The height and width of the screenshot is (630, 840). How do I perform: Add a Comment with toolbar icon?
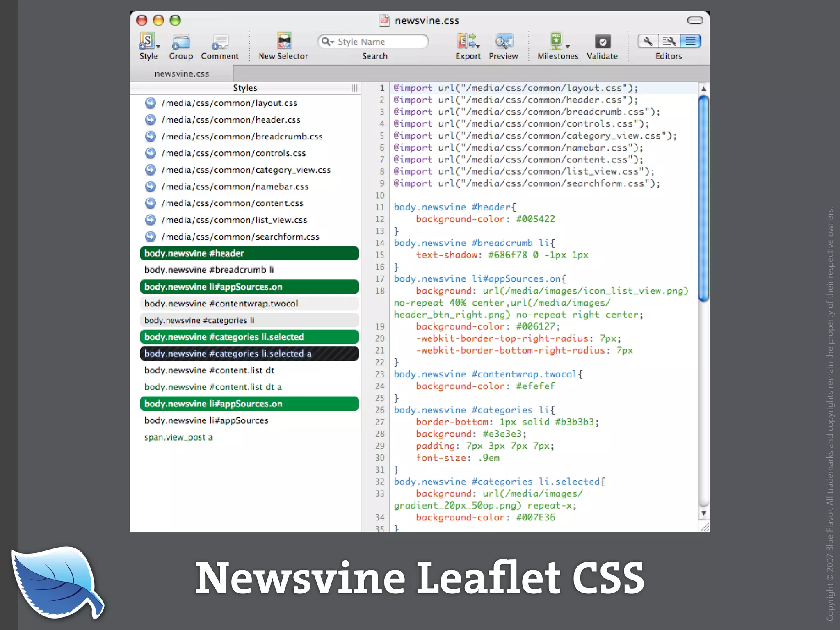click(x=220, y=41)
